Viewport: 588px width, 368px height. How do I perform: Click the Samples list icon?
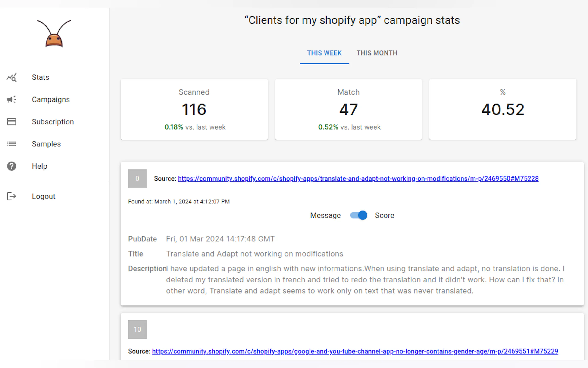[x=11, y=144]
